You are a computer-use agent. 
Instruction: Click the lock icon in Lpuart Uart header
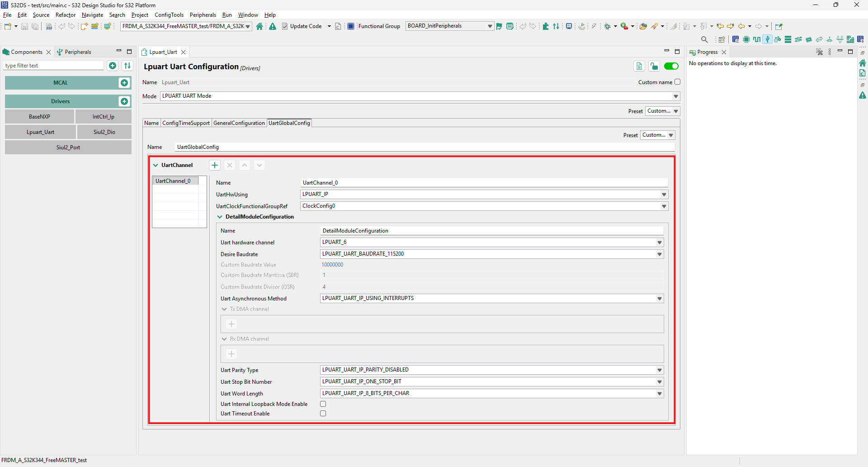coord(654,67)
